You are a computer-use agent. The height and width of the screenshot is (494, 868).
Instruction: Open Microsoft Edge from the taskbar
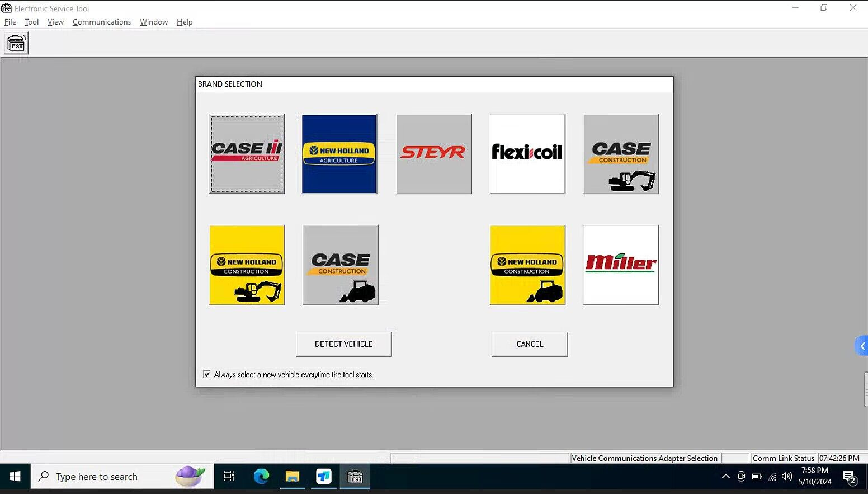coord(261,477)
